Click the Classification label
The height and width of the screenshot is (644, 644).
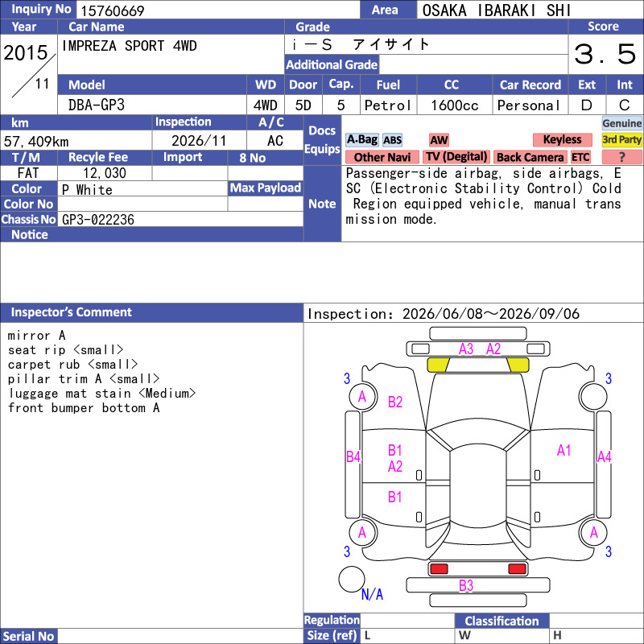coord(502,621)
